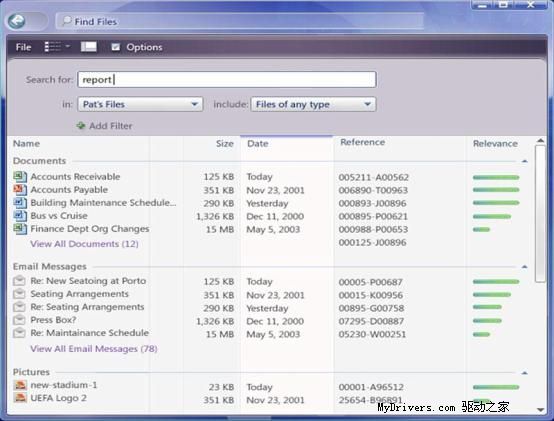Collapse the Pictures group
This screenshot has width=554, height=421.
pyautogui.click(x=525, y=373)
